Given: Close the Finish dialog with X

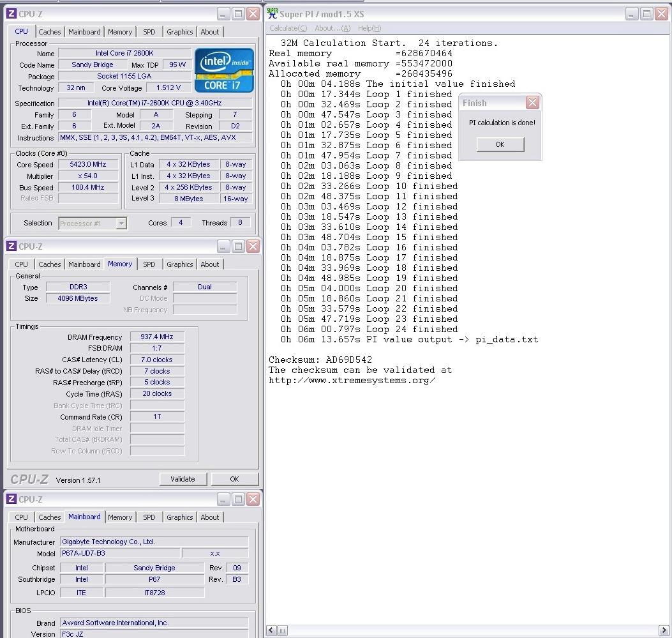Looking at the screenshot, I should coord(532,102).
